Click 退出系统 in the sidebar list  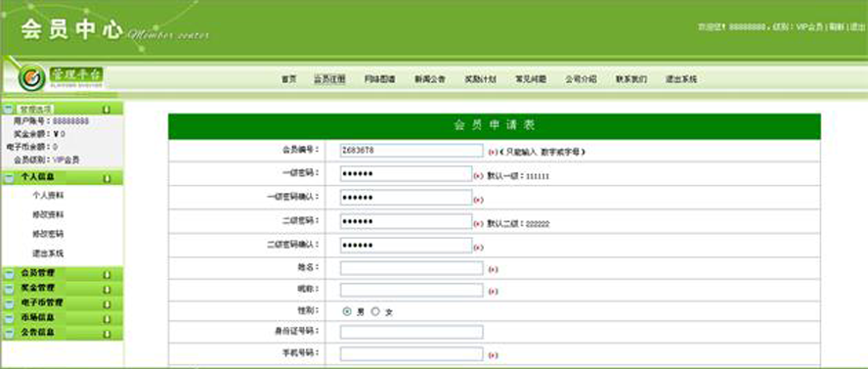(48, 254)
